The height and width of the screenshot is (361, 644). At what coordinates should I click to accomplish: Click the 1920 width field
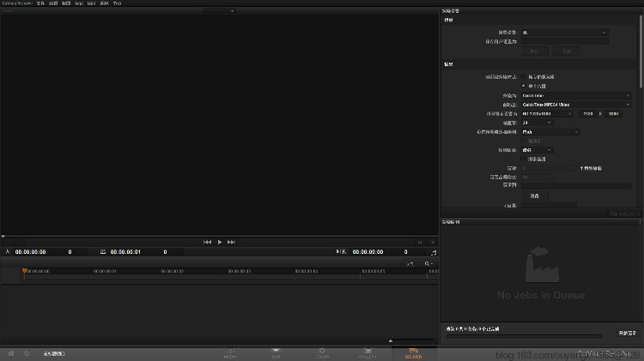587,114
